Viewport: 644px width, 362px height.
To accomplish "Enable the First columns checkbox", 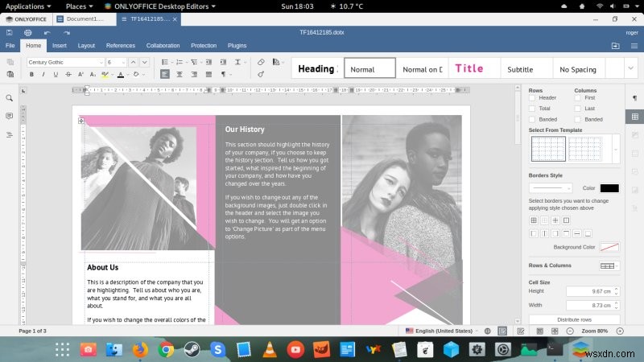I will (578, 97).
